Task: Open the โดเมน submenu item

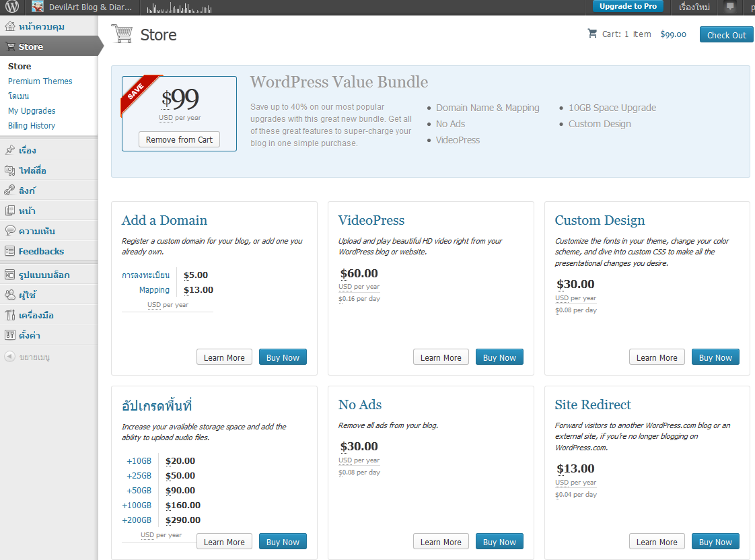Action: 19,96
